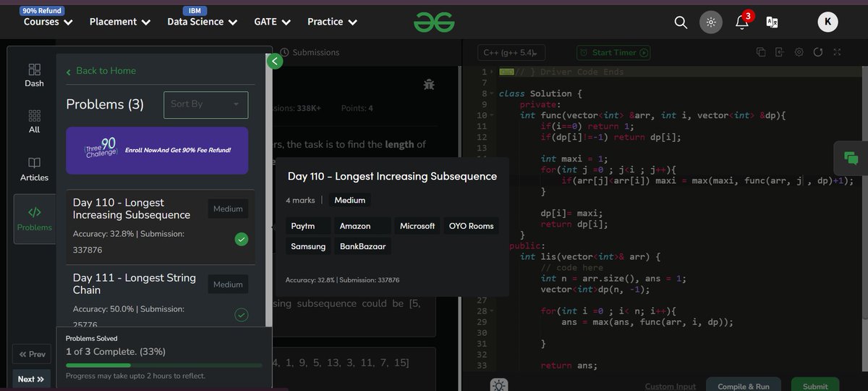This screenshot has width=868, height=391.
Task: Open the language translate icon
Action: (773, 22)
